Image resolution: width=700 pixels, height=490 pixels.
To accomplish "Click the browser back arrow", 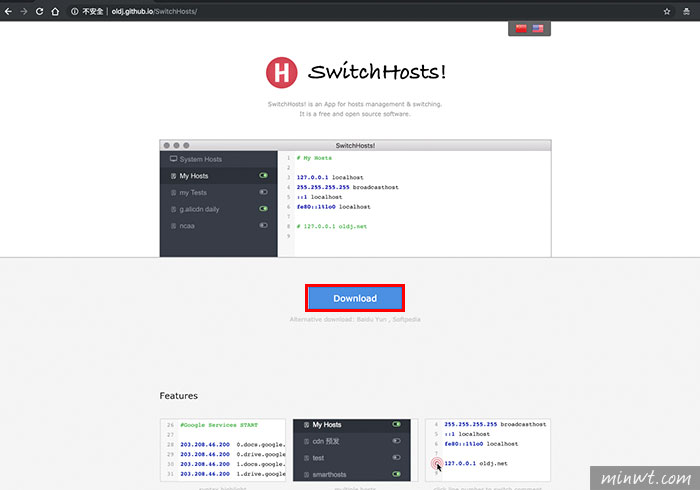I will coord(8,12).
